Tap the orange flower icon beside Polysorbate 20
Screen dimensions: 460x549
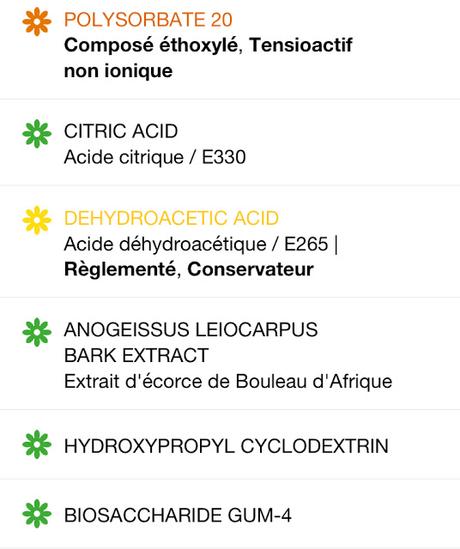pyautogui.click(x=37, y=22)
